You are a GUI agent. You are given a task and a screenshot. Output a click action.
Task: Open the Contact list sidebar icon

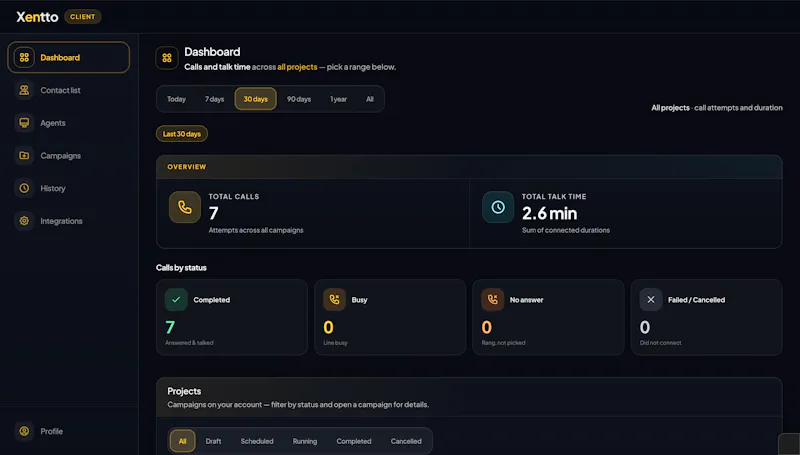coord(24,90)
